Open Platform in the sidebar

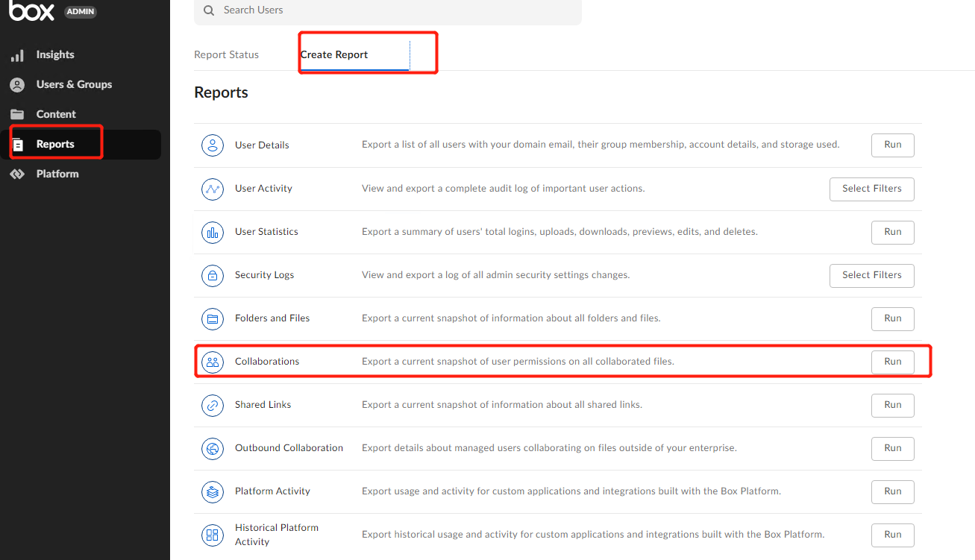57,174
